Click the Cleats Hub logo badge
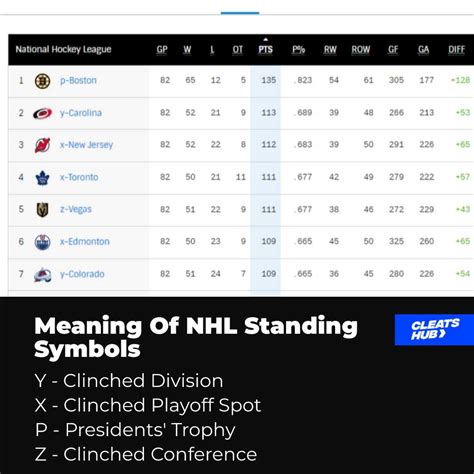 coord(434,330)
